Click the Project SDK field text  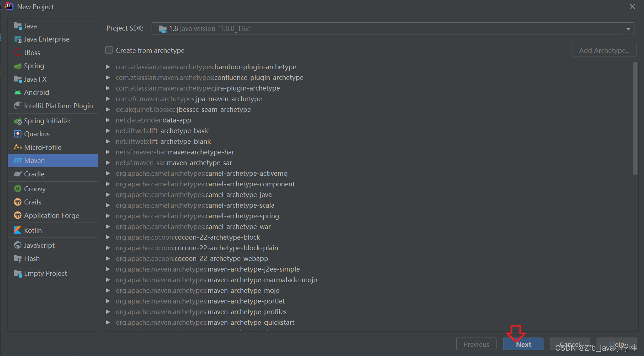[x=210, y=29]
